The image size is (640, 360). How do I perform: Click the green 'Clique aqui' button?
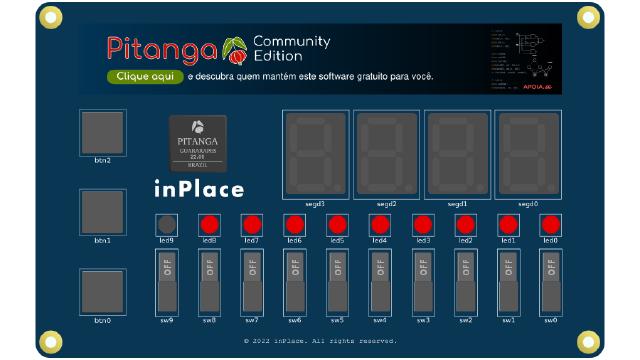click(145, 76)
